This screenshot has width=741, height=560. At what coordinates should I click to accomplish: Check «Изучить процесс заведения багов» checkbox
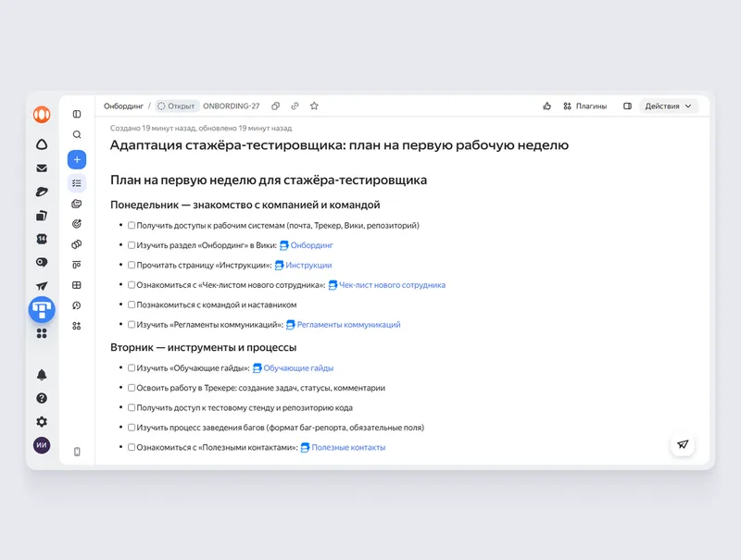coord(132,428)
